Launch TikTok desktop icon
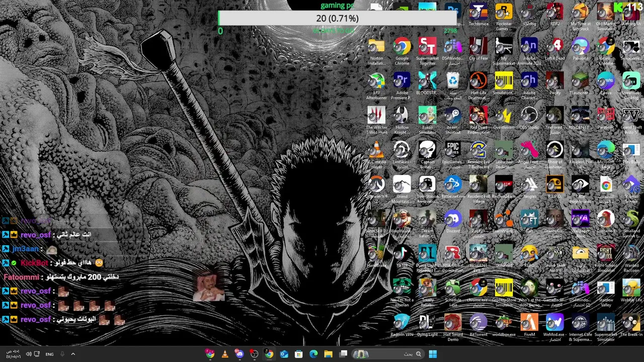 tap(402, 256)
